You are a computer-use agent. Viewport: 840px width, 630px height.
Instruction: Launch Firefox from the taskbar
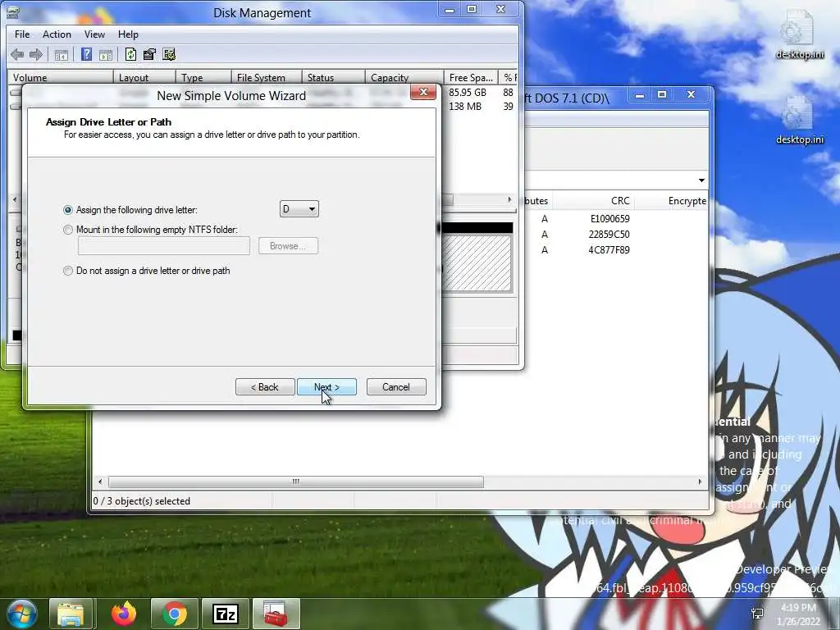point(123,614)
